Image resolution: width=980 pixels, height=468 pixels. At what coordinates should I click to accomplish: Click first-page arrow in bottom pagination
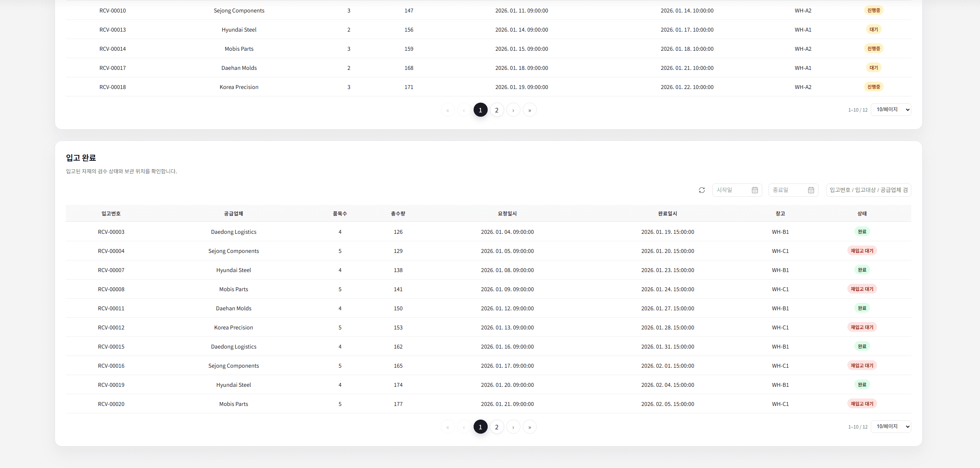tap(447, 427)
